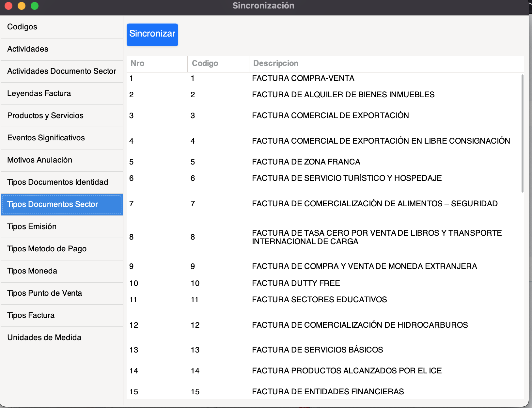Go to Leyendas Factura
The image size is (532, 408).
click(x=39, y=93)
